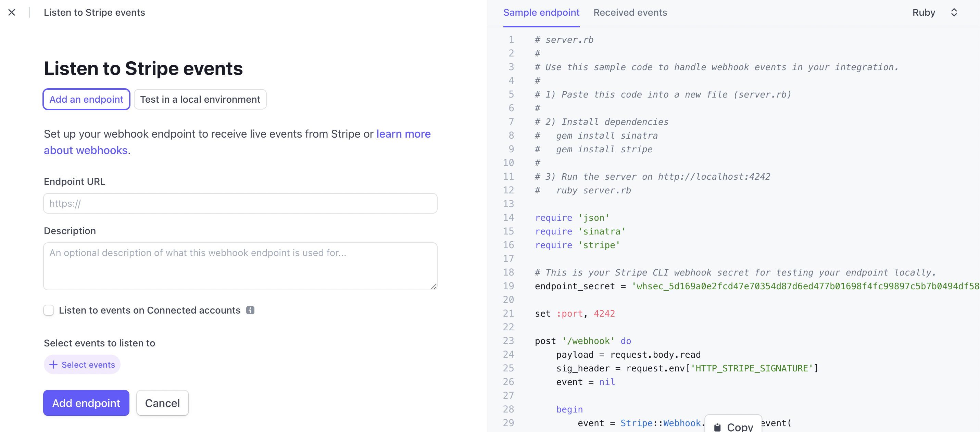Select the Sample endpoint tab

coord(541,13)
